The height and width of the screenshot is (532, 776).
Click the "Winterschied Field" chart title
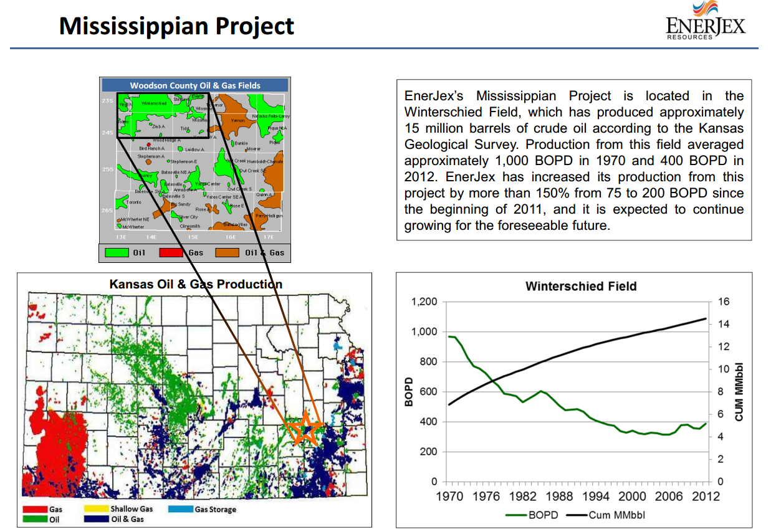point(581,286)
